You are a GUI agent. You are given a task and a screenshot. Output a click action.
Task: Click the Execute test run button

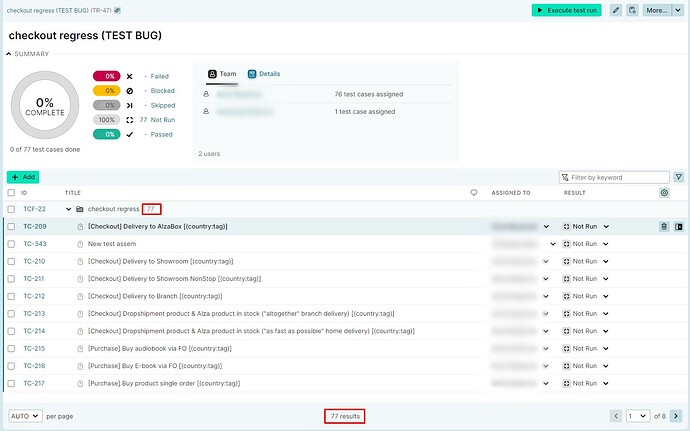[x=567, y=10]
